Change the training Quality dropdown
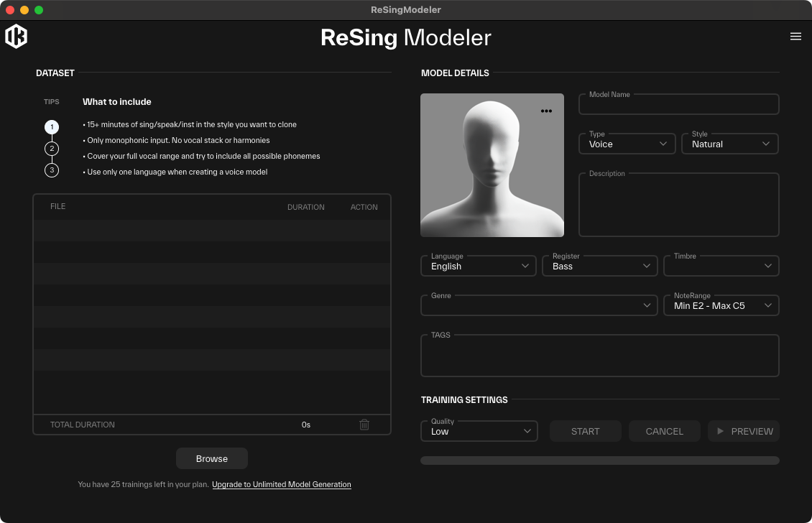 (x=479, y=431)
